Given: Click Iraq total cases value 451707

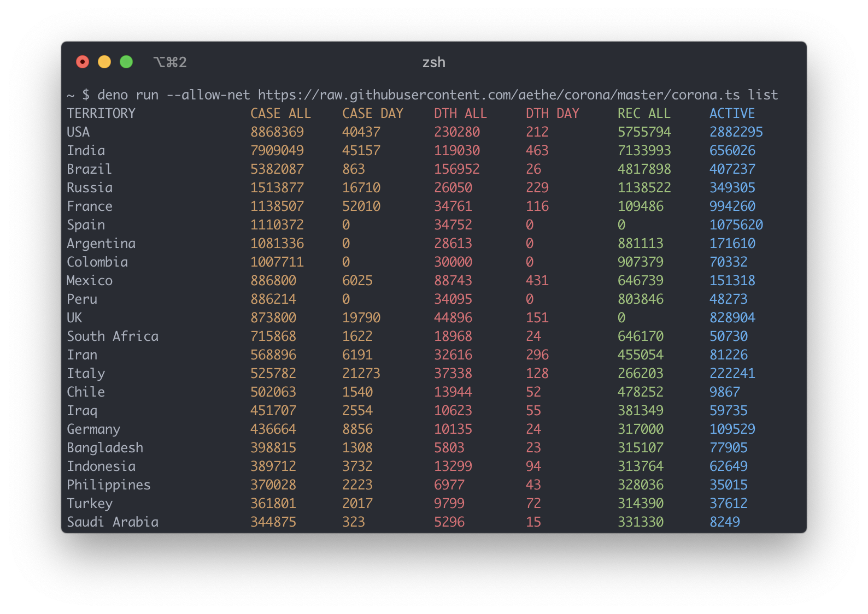Looking at the screenshot, I should [x=273, y=411].
